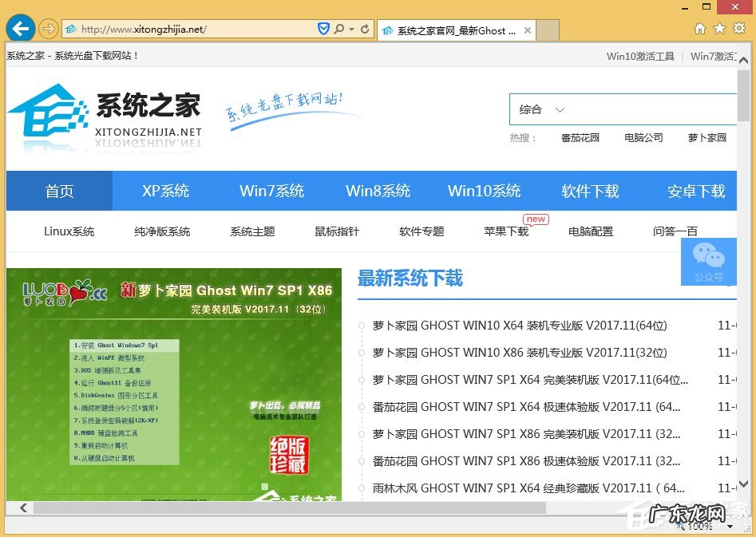Click the browser forward arrow
Viewport: 756px width, 537px height.
click(x=48, y=29)
